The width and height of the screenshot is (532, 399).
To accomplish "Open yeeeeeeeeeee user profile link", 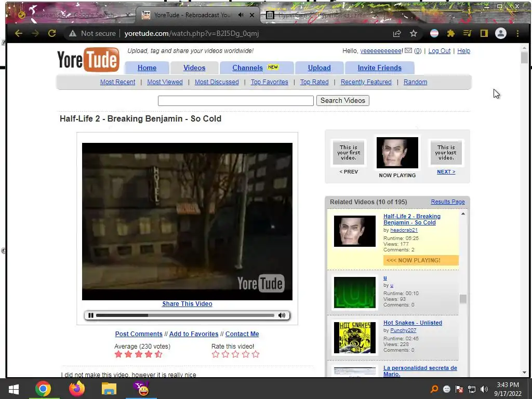I will (x=381, y=51).
